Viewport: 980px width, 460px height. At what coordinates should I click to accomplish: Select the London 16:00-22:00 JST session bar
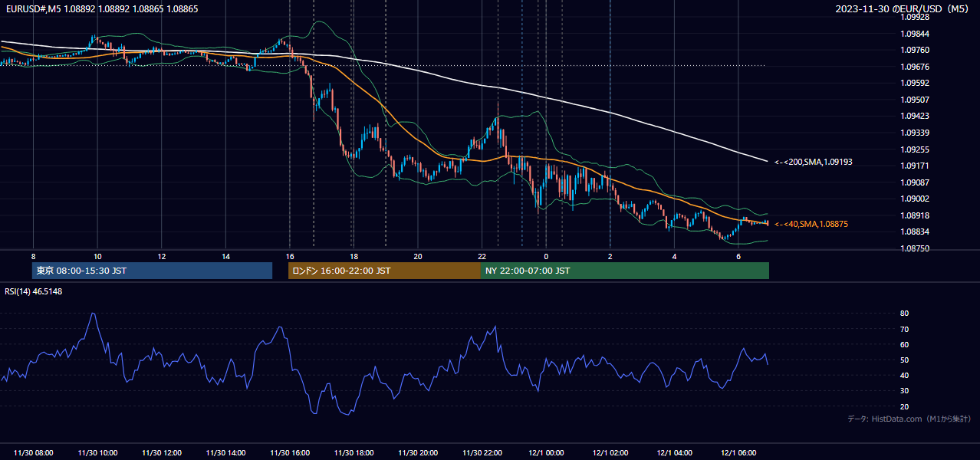point(384,271)
